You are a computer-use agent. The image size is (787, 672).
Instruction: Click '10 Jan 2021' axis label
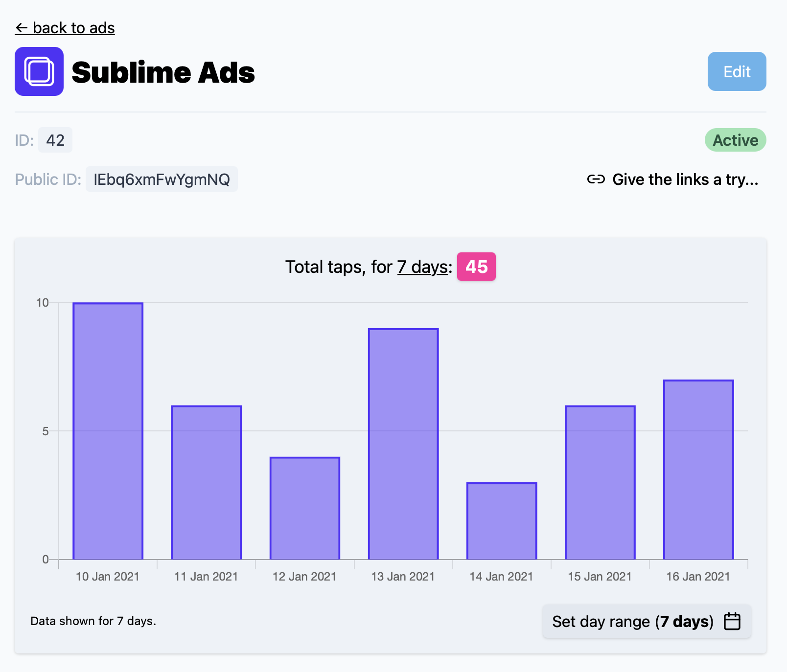click(108, 577)
